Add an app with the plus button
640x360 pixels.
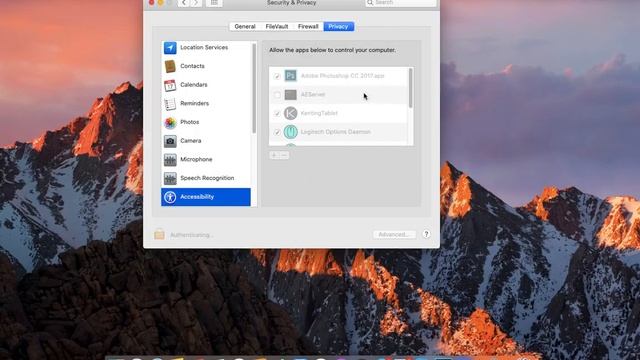coord(274,156)
